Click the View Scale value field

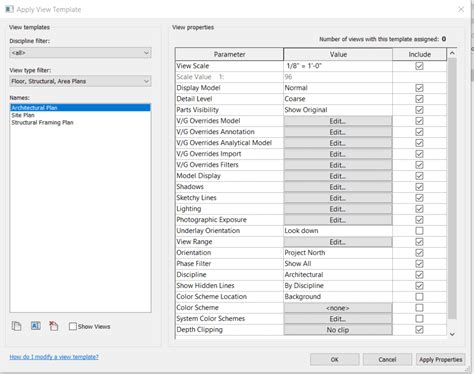[x=338, y=66]
